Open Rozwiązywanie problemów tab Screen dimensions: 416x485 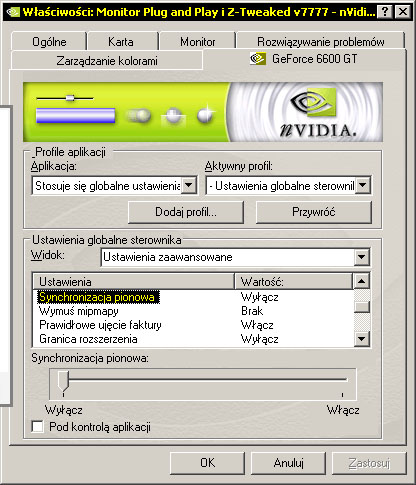coord(321,42)
